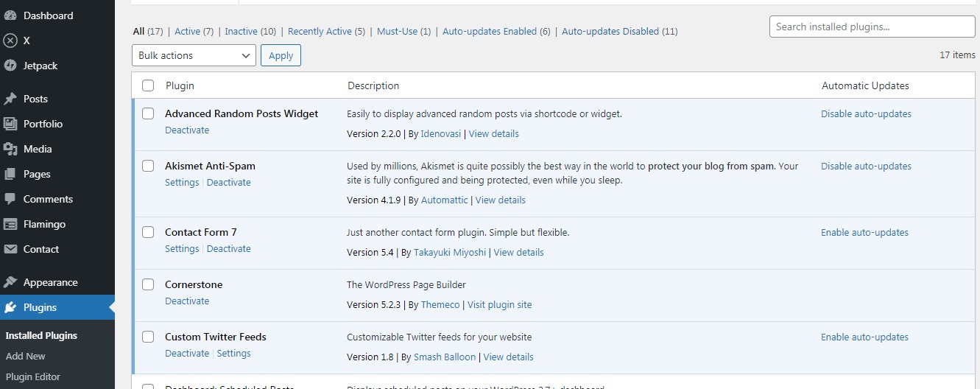Screen dimensions: 980x389
Task: View details for Advanced Random Posts Widget
Action: pyautogui.click(x=494, y=133)
